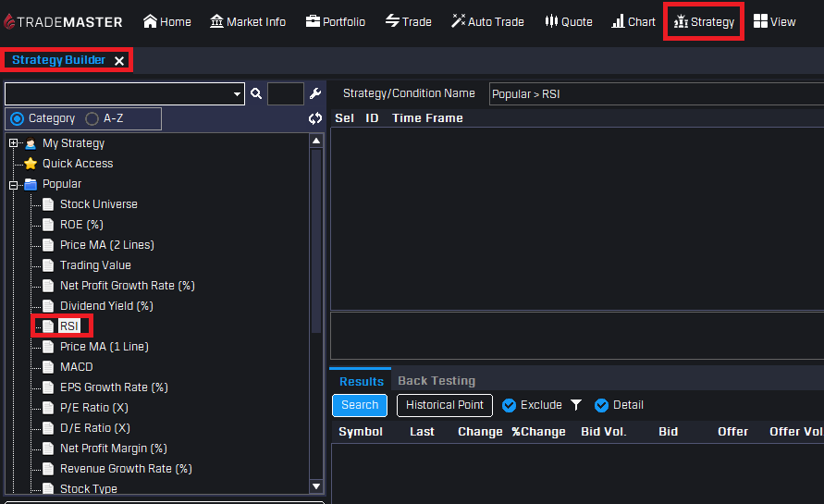Close the Strategy Builder tab
The height and width of the screenshot is (504, 824).
[x=119, y=61]
